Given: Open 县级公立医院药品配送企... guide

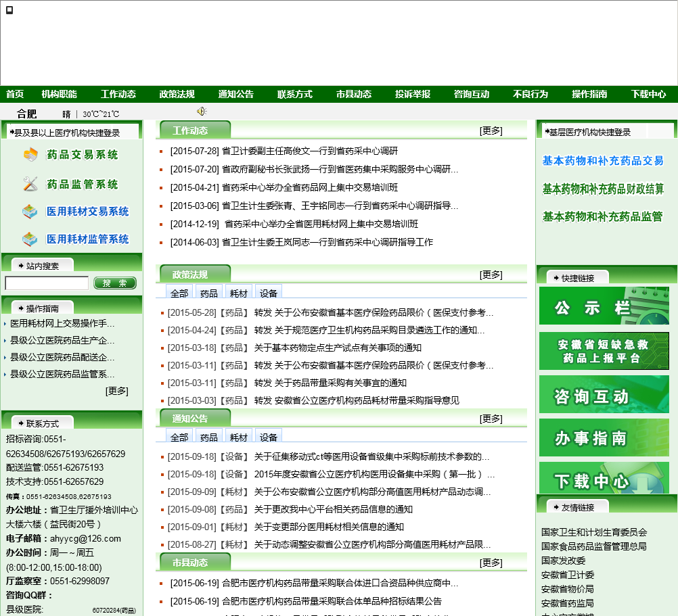Looking at the screenshot, I should point(62,357).
